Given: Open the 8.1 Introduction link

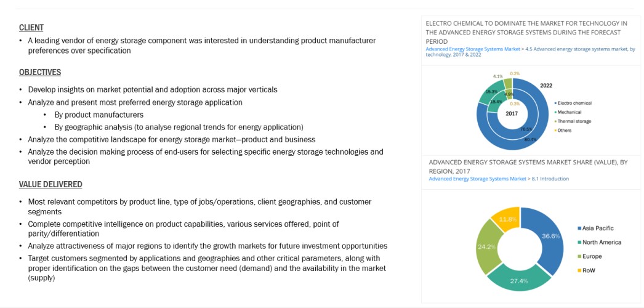Looking at the screenshot, I should coord(548,179).
